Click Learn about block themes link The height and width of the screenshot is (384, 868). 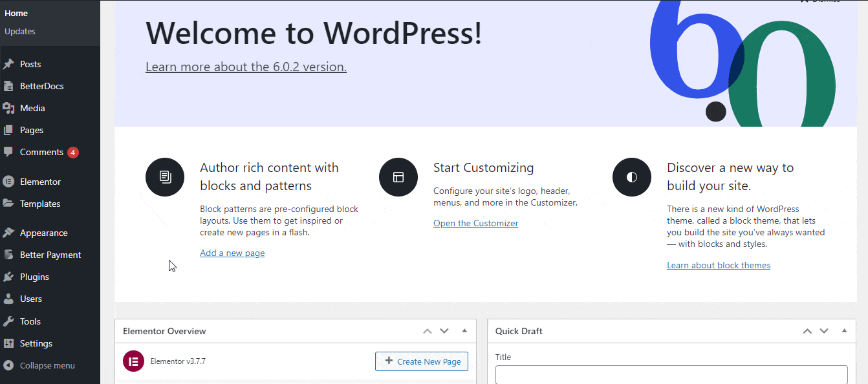coord(719,265)
